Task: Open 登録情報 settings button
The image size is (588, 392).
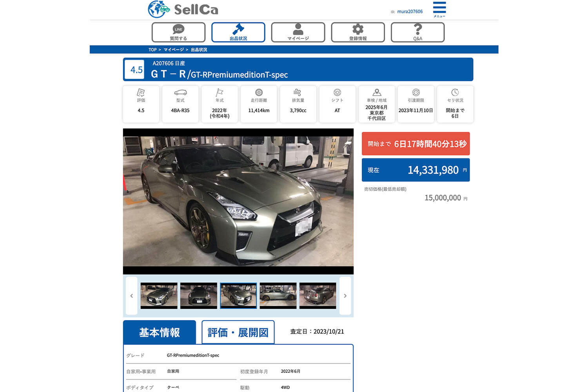Action: (358, 32)
